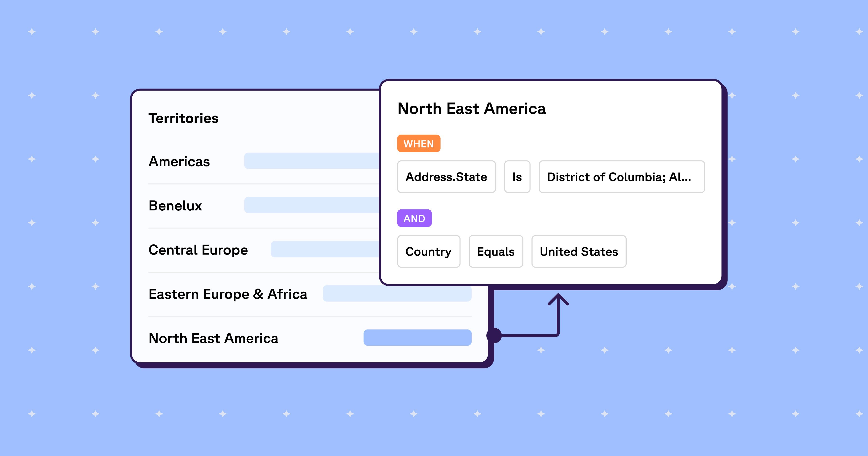Open the Country field selector
868x456 pixels.
pyautogui.click(x=429, y=252)
